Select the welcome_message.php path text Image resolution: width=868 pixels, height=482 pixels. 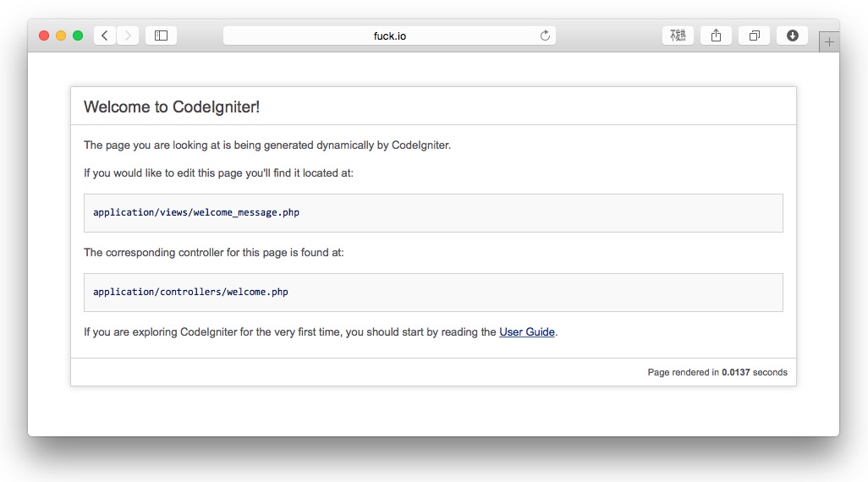point(196,212)
